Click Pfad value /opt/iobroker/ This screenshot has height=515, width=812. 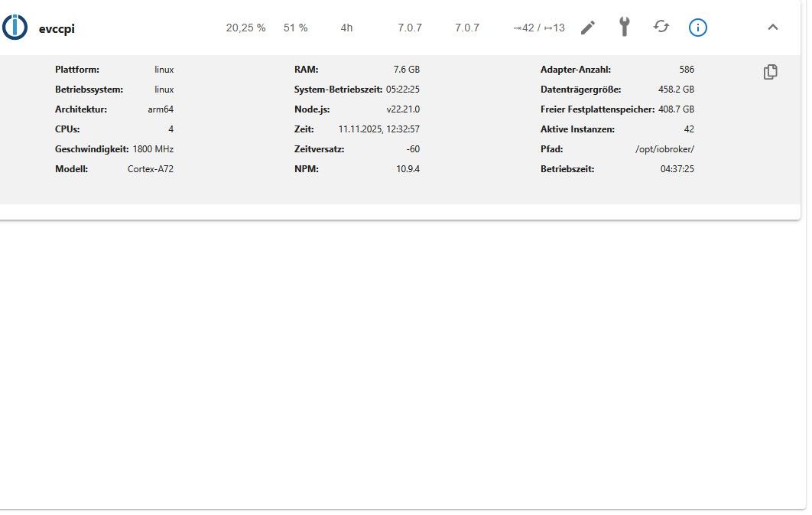coord(664,149)
